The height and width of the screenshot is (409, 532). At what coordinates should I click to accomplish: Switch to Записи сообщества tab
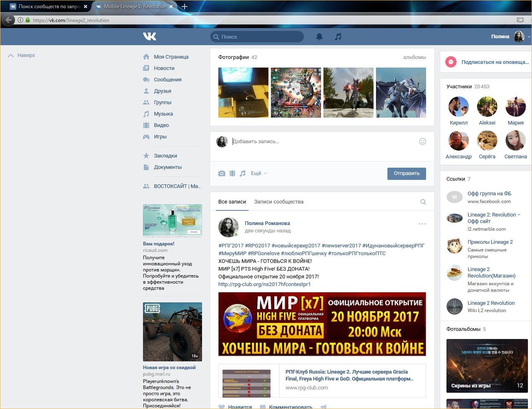279,202
